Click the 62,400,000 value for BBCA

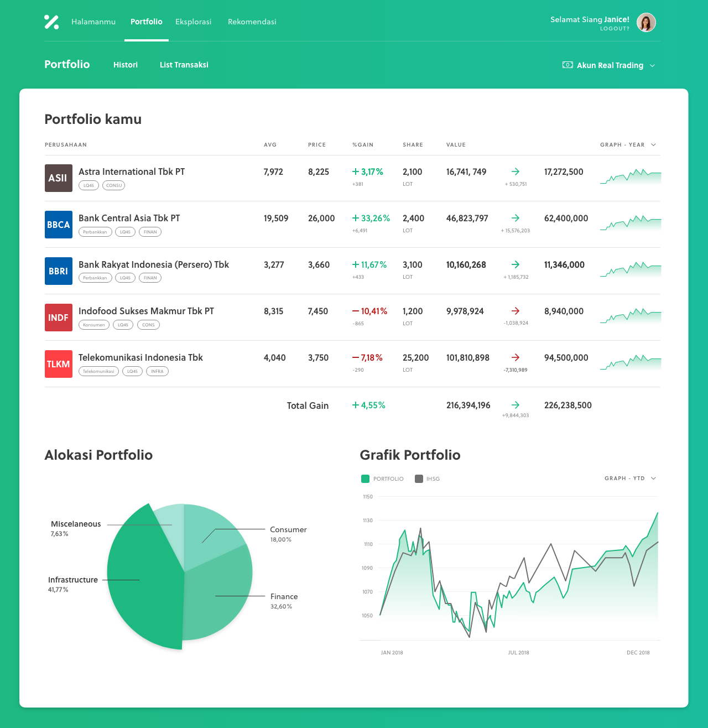pos(566,219)
